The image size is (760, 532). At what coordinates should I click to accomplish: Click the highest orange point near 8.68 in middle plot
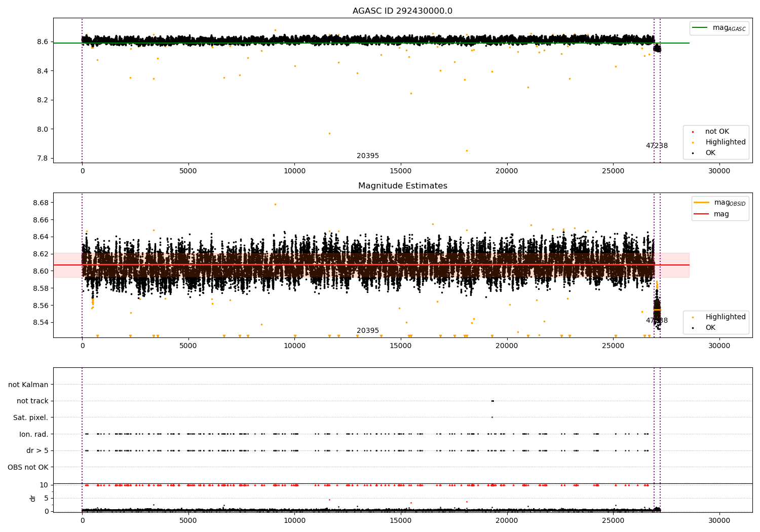click(275, 204)
